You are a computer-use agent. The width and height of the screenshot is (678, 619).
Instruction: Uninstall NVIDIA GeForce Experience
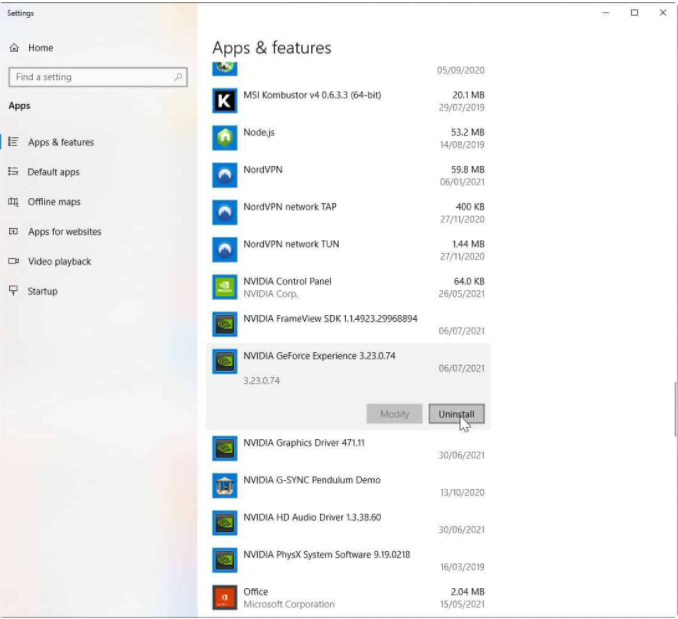456,414
